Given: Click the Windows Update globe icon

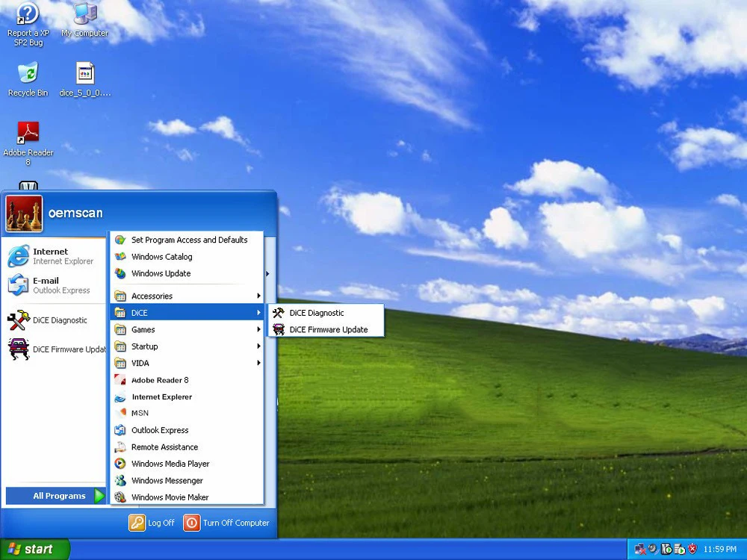Looking at the screenshot, I should coord(120,273).
